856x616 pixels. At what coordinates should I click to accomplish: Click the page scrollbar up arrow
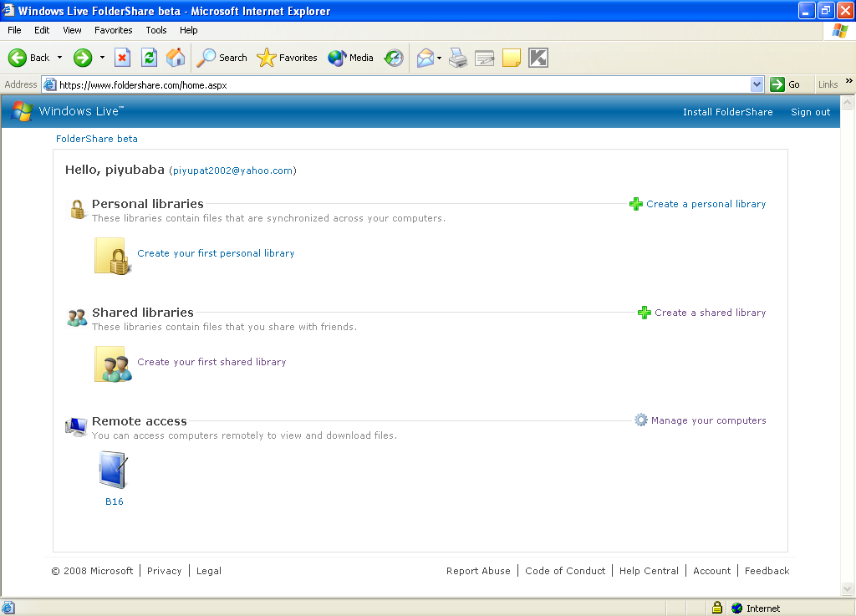point(848,102)
